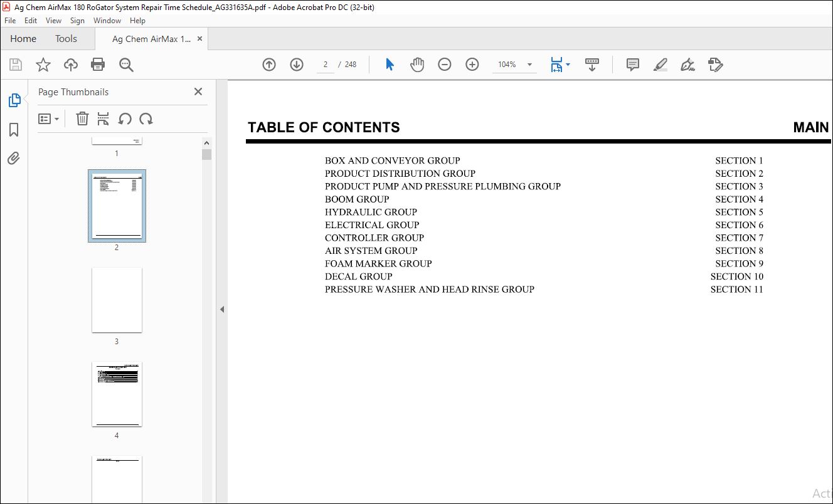Viewport: 833px width, 504px height.
Task: Bookmark file with the star icon
Action: coord(43,65)
